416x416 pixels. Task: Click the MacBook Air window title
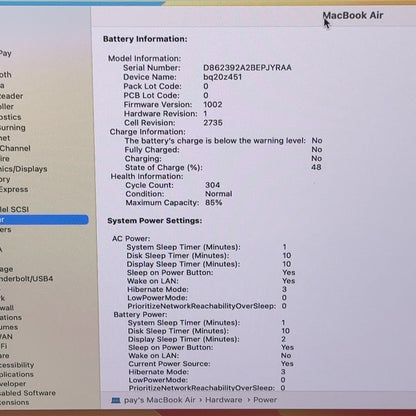point(353,15)
